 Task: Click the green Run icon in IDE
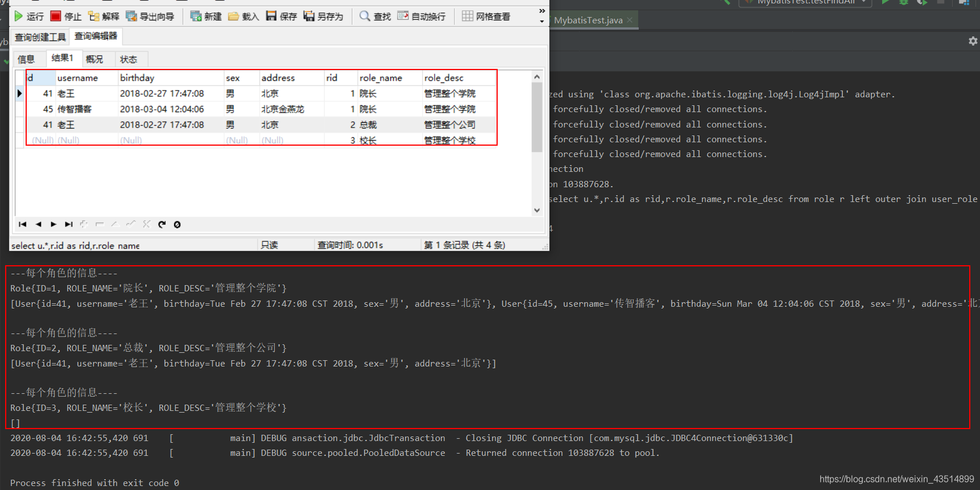coord(886,2)
